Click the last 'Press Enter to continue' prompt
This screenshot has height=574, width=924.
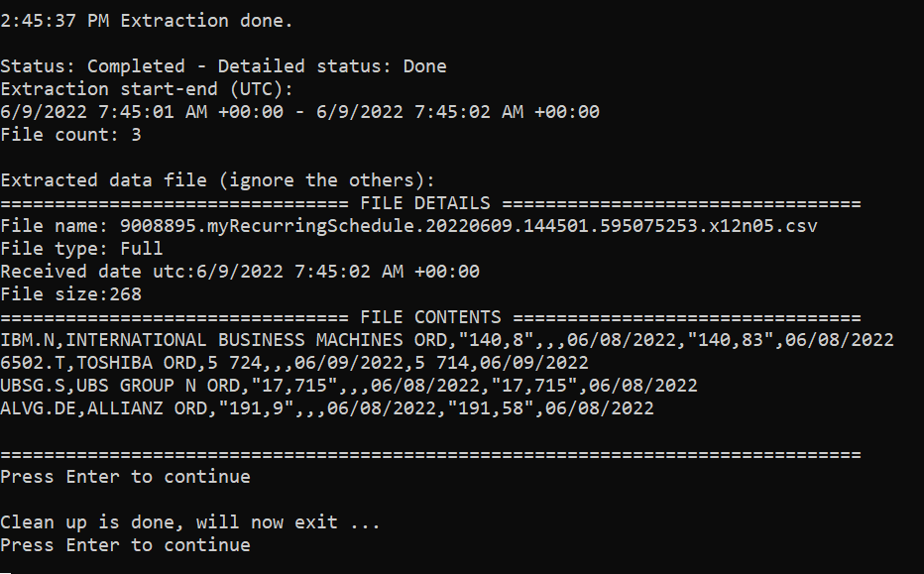125,545
